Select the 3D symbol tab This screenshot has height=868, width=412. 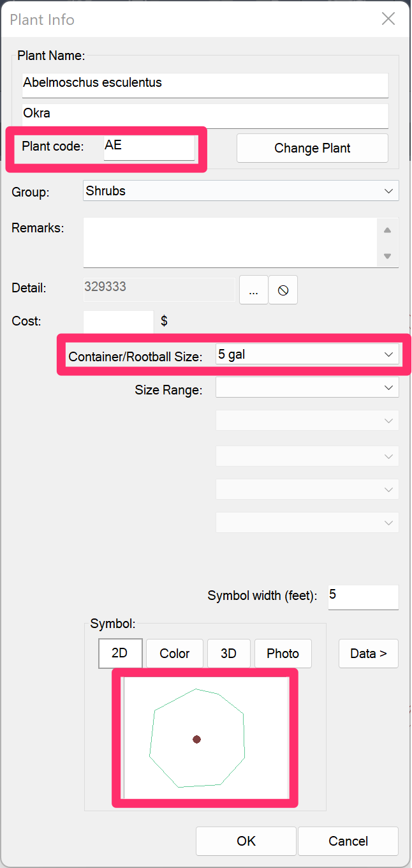tap(228, 654)
